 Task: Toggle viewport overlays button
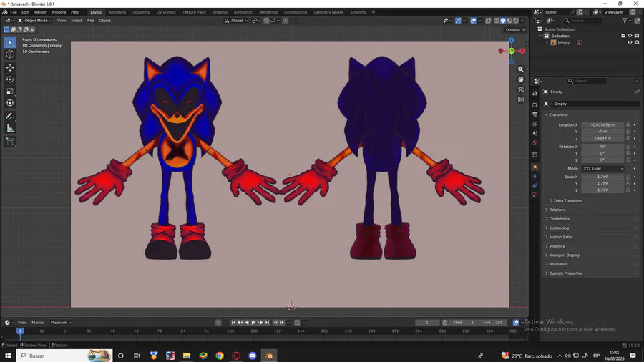click(473, 21)
